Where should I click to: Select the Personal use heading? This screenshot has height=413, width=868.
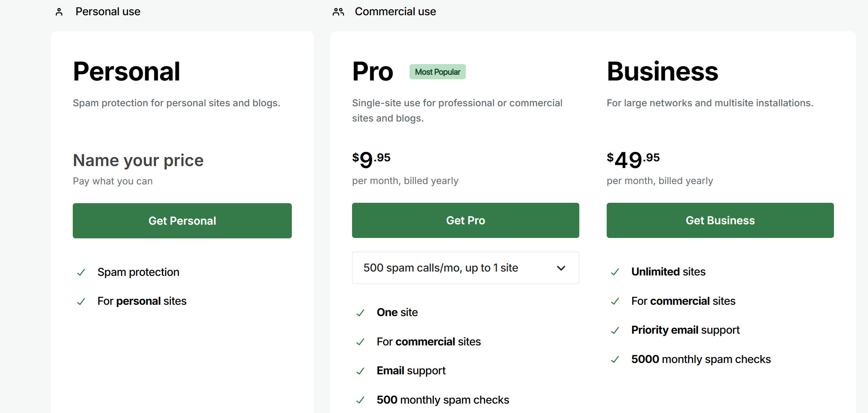pos(108,12)
